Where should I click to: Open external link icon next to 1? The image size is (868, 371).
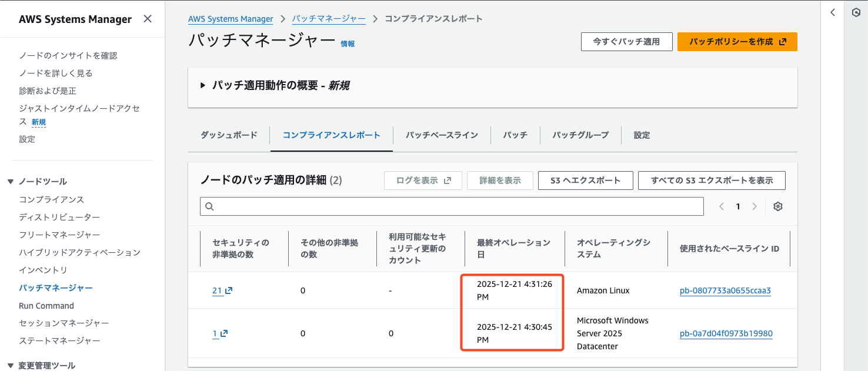click(x=224, y=333)
